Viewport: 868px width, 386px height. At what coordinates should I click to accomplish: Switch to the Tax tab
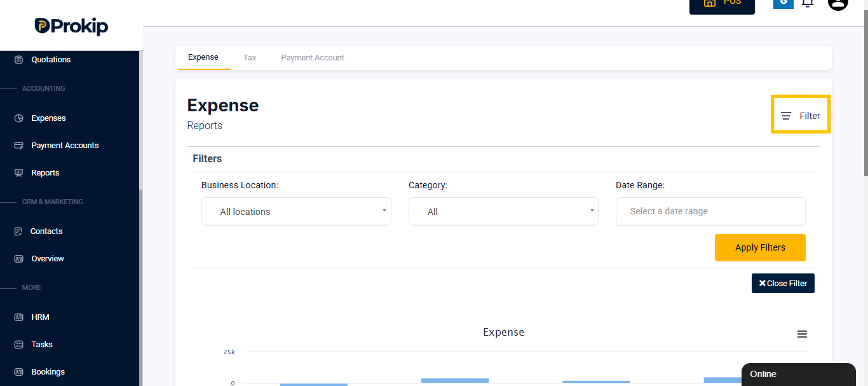(x=250, y=57)
